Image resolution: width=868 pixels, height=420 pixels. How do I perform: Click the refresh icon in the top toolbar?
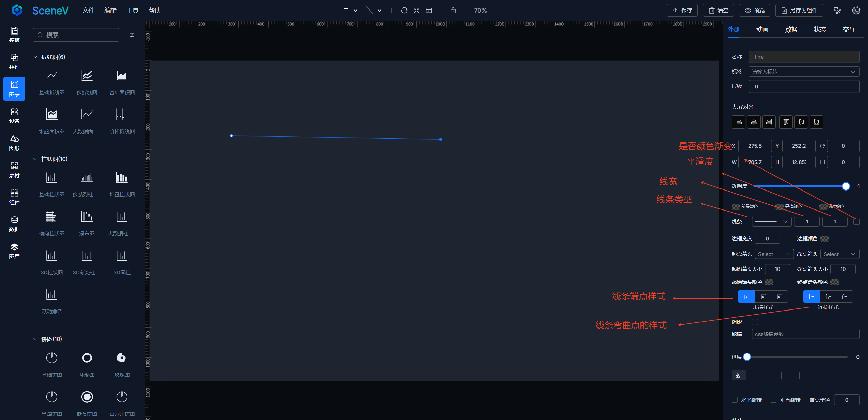click(404, 11)
